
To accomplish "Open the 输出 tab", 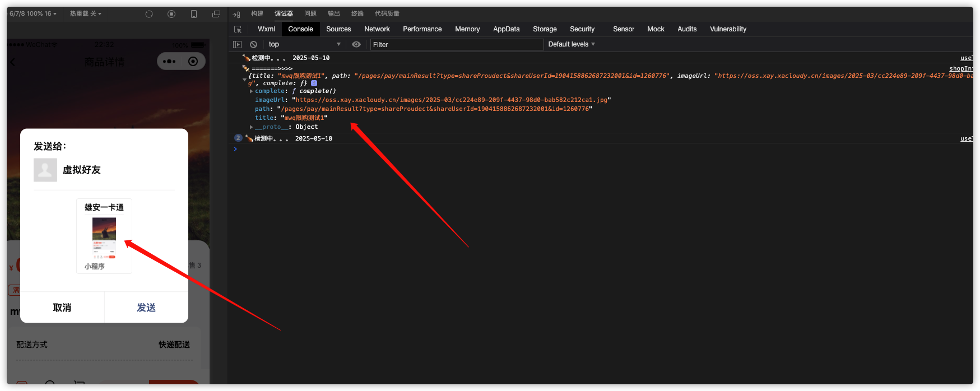I will pos(334,13).
